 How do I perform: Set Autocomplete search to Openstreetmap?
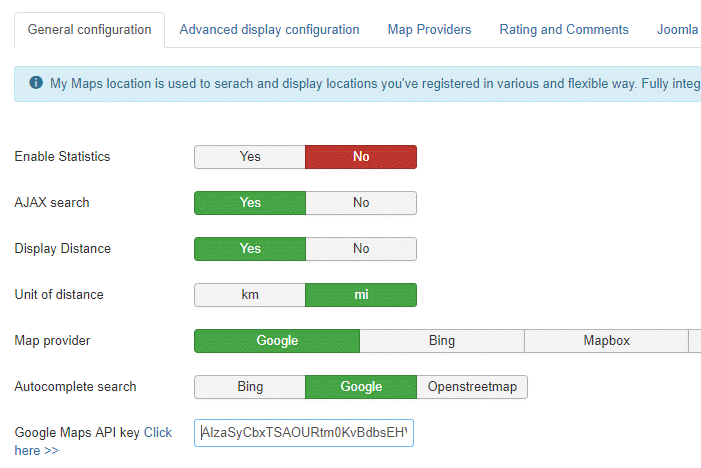(x=472, y=387)
